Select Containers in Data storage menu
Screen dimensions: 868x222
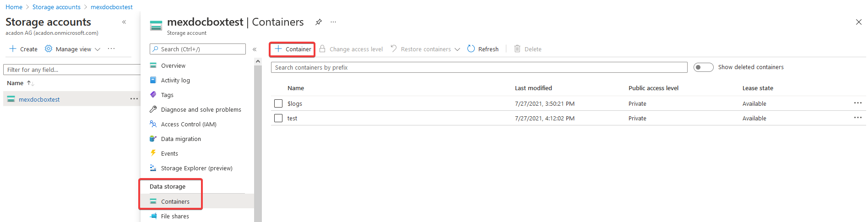point(175,201)
